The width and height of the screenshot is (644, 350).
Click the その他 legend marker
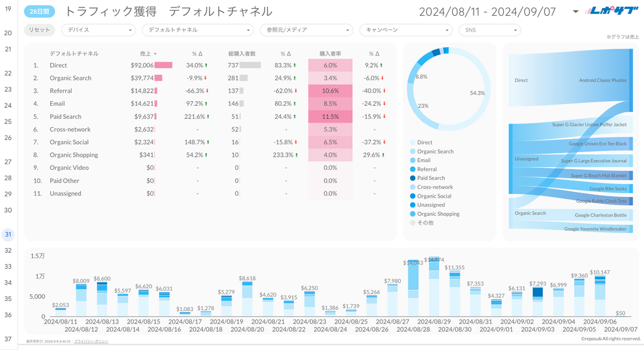point(413,223)
